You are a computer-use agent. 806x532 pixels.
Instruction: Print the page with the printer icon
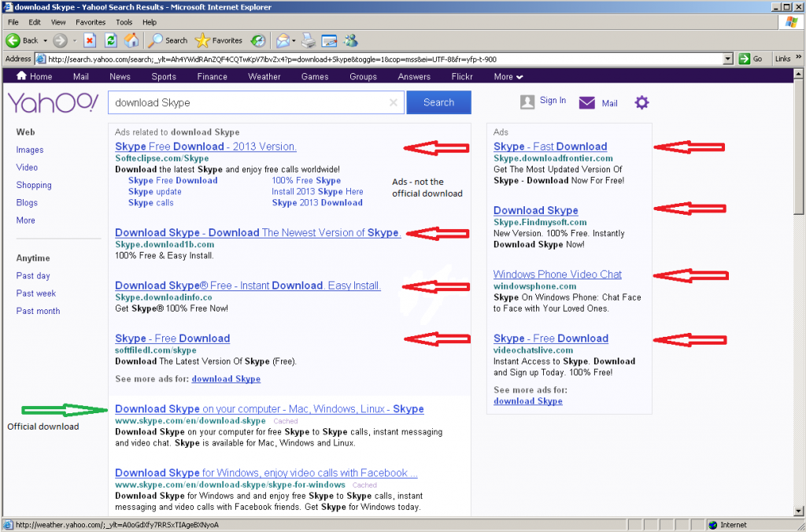[308, 41]
